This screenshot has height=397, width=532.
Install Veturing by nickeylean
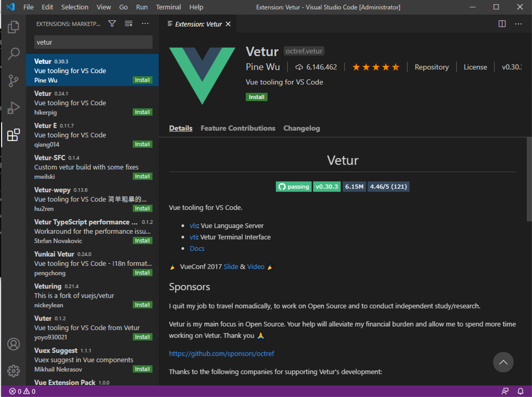coord(143,305)
